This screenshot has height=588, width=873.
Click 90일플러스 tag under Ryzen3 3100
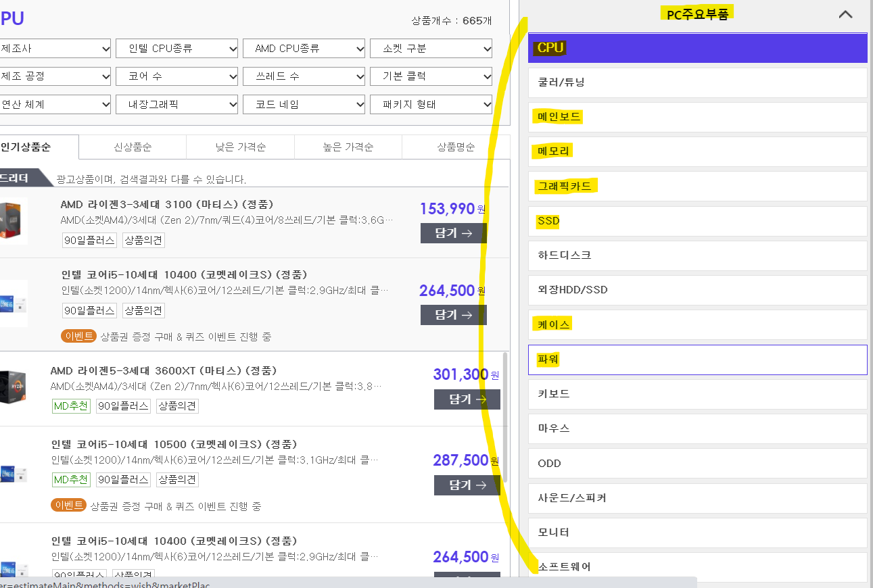pos(90,240)
